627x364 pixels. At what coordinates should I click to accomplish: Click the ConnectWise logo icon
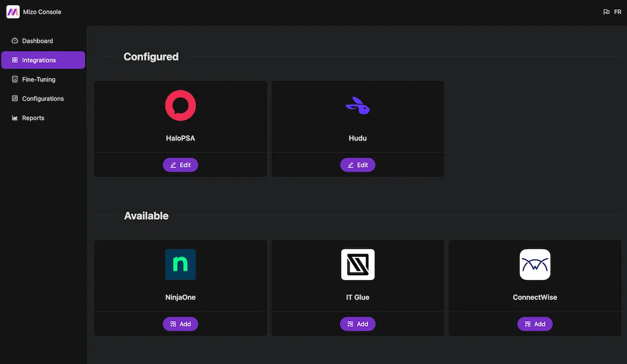coord(535,264)
